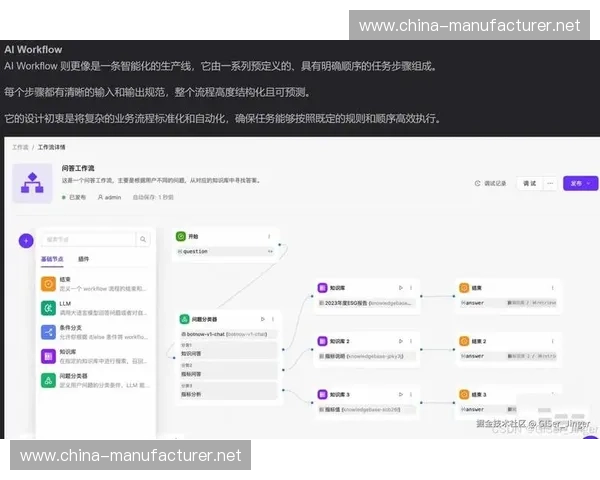Run the 知识库 3 node with play icon
Screen dimensions: 600x480
pos(401,394)
